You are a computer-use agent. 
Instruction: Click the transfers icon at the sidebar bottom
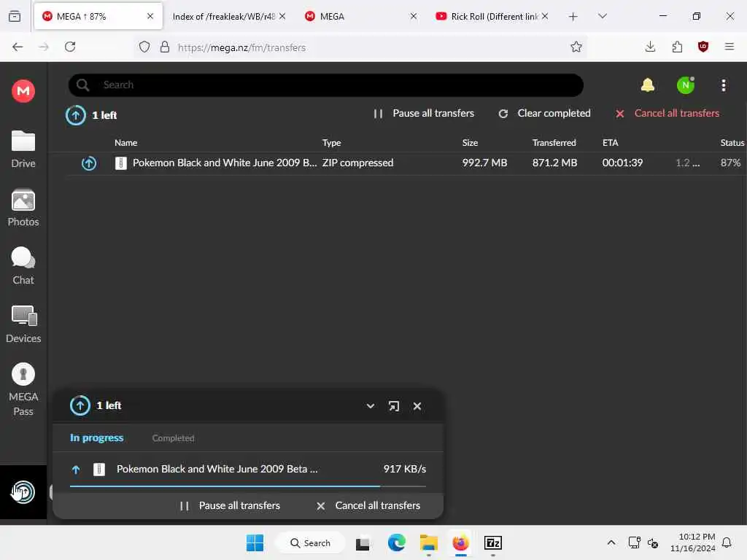tap(23, 492)
